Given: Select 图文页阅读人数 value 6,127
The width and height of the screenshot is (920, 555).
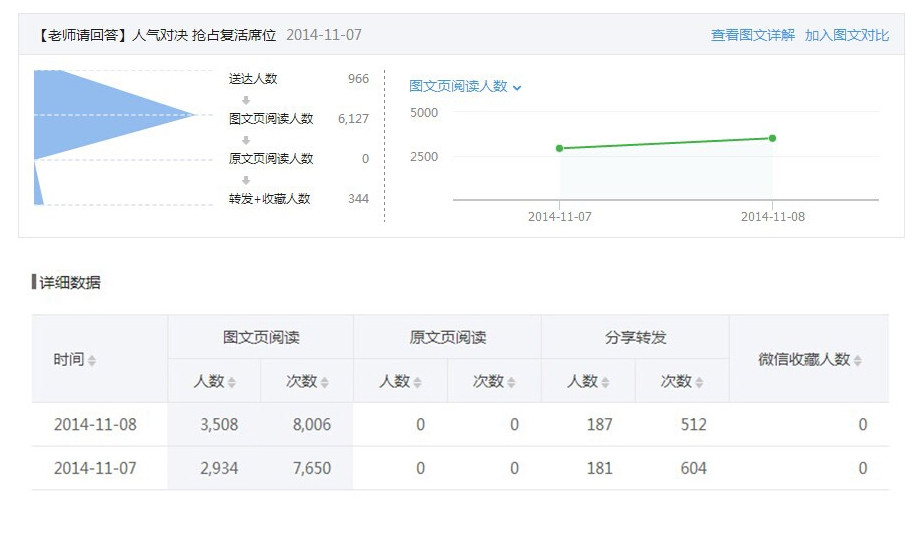Looking at the screenshot, I should point(353,119).
